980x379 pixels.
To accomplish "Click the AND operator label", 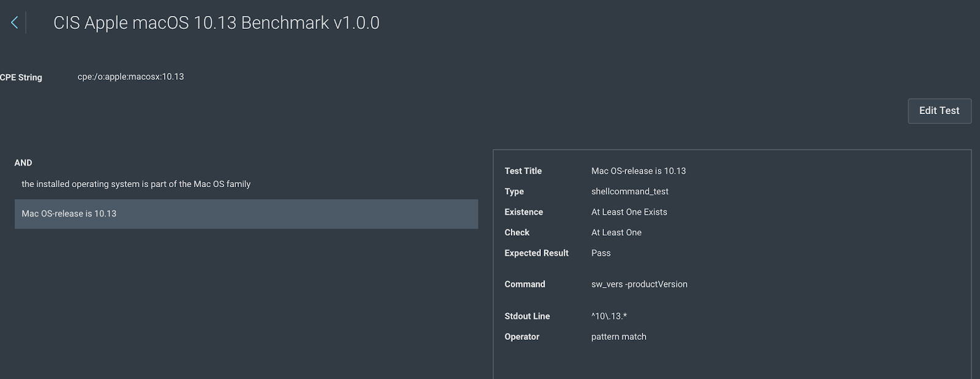I will [23, 163].
